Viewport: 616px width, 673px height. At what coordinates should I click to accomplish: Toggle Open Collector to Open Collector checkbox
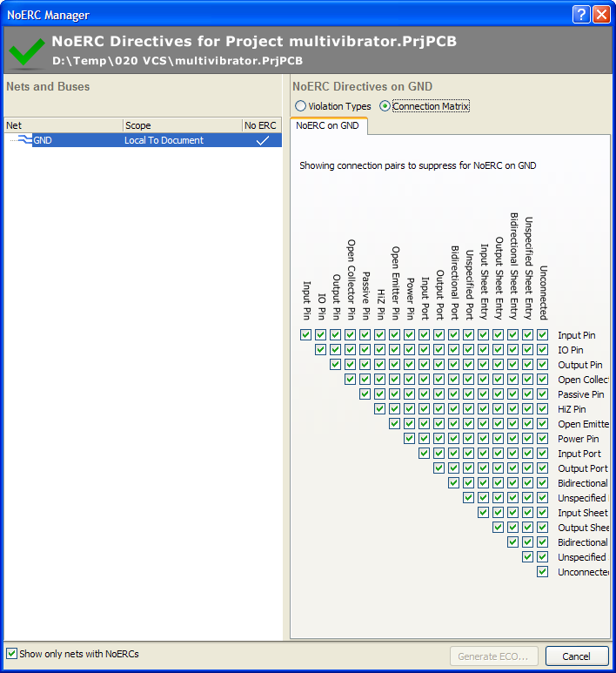[350, 379]
